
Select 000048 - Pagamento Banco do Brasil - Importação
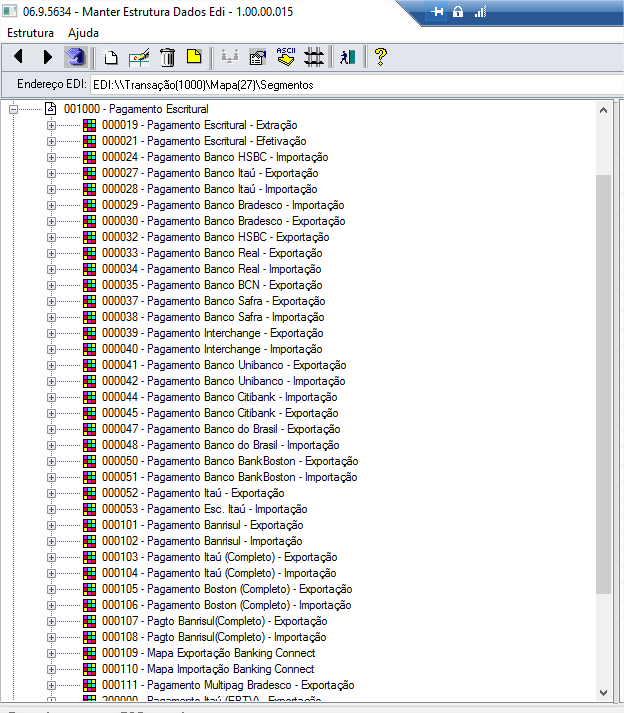pyautogui.click(x=221, y=445)
